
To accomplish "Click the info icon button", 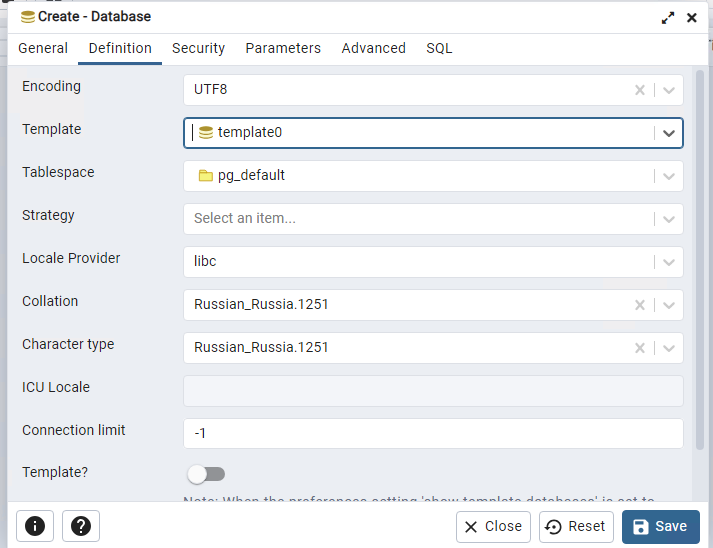I will click(x=35, y=526).
